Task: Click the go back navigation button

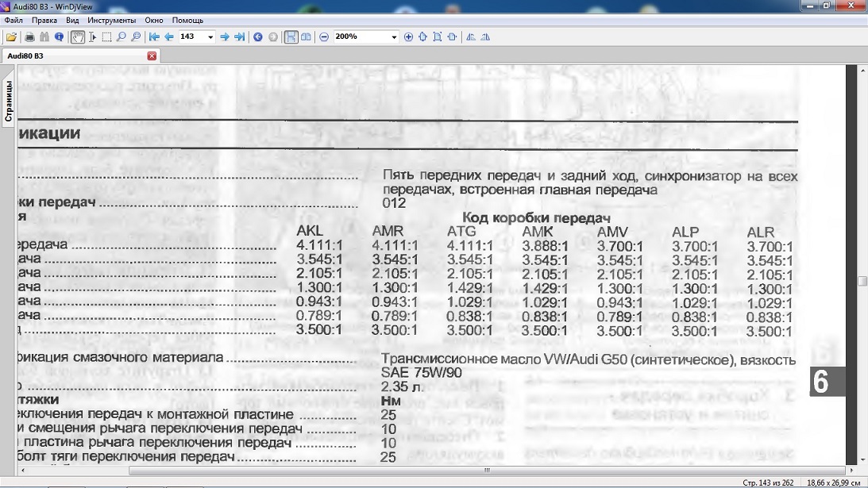Action: click(x=258, y=37)
